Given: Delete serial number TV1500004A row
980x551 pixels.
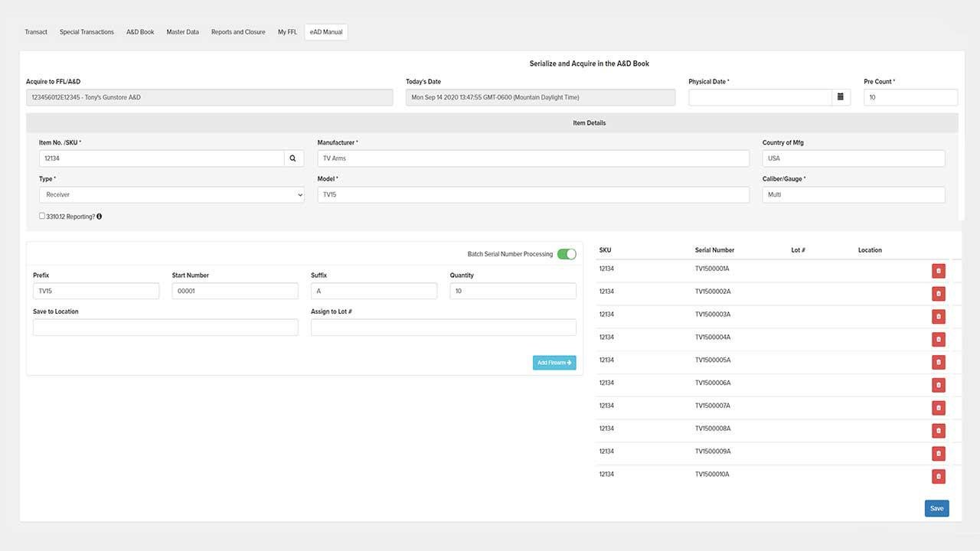Looking at the screenshot, I should [x=939, y=339].
